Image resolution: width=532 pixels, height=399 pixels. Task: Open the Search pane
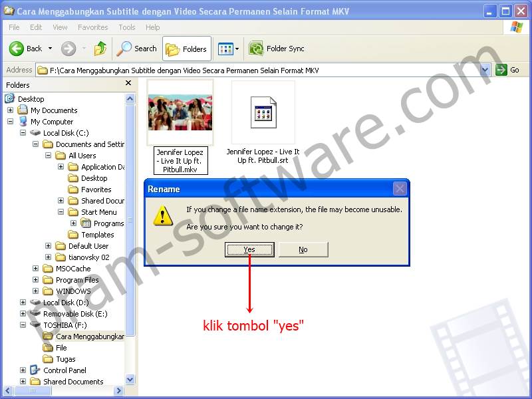[x=136, y=49]
